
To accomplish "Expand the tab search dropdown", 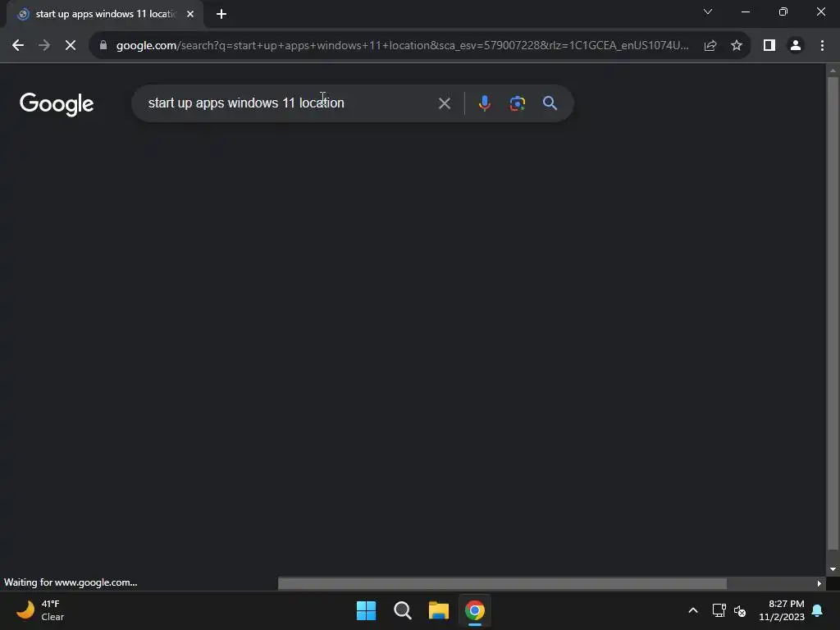I will (708, 11).
